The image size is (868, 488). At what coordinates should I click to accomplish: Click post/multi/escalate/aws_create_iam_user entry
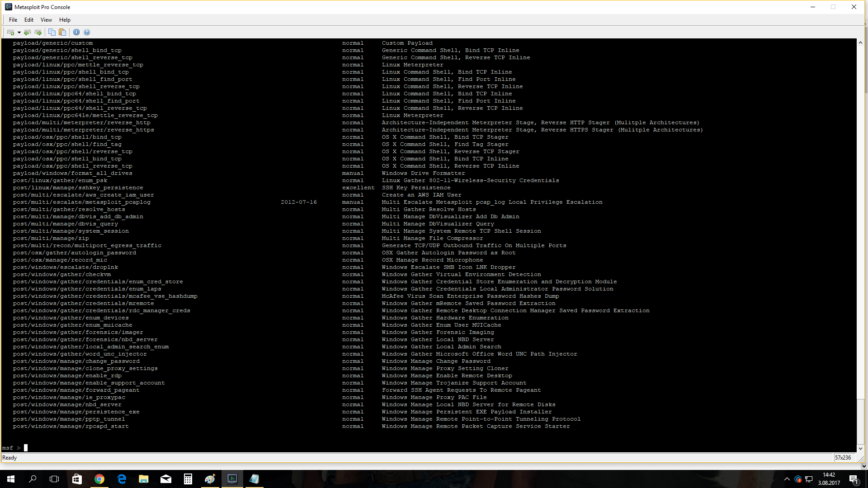pyautogui.click(x=84, y=195)
